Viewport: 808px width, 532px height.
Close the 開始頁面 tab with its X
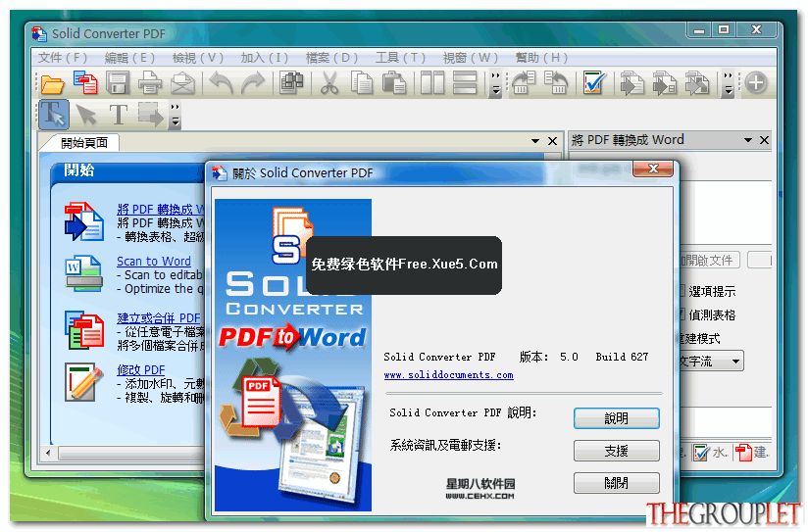[552, 141]
